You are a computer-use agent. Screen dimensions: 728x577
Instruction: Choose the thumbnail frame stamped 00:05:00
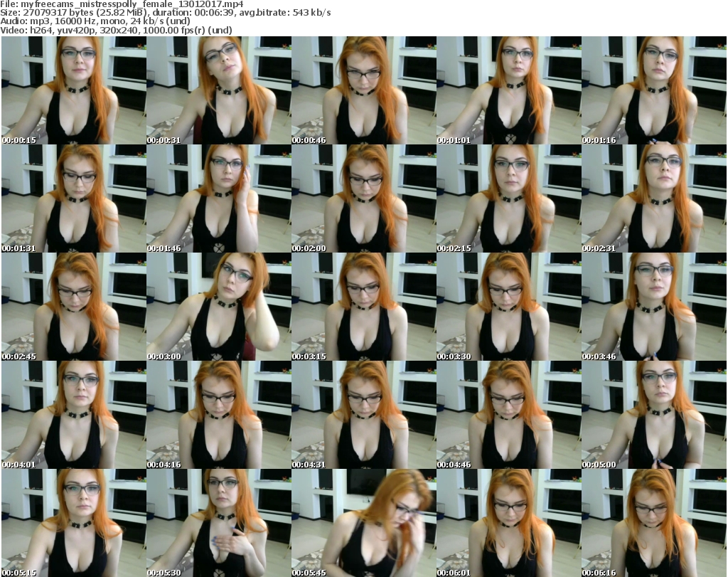(x=654, y=415)
